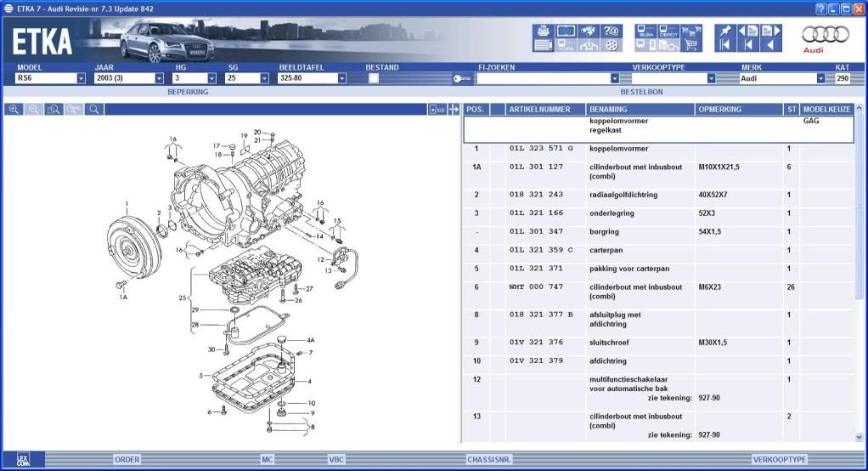Select the radiaalgolfdichtring row

(x=659, y=195)
